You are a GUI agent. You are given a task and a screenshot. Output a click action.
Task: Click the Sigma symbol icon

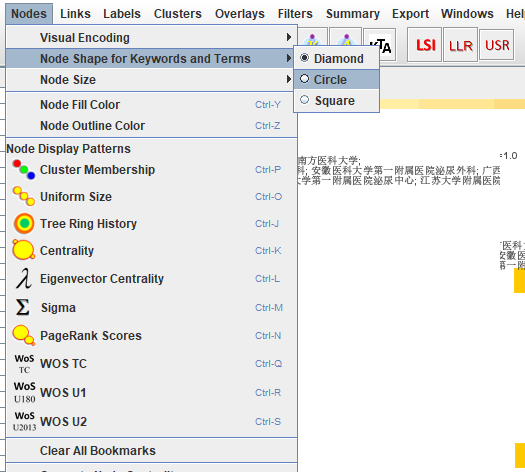point(23,307)
